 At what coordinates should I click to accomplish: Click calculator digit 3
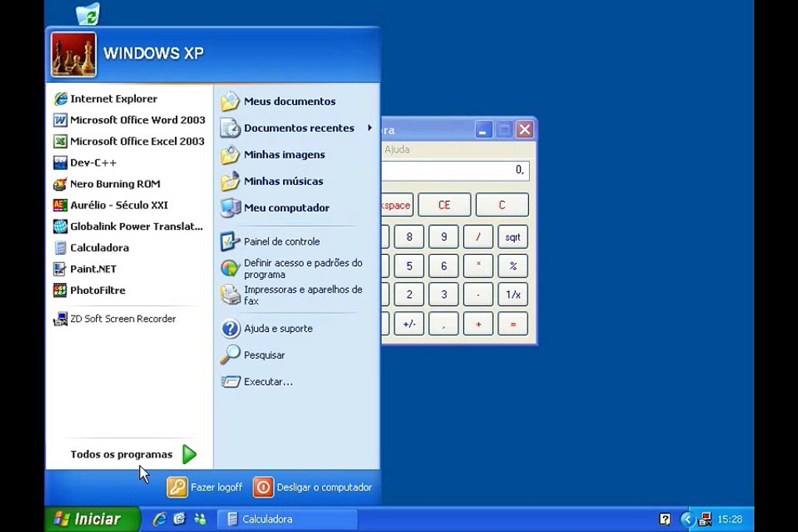pos(444,295)
